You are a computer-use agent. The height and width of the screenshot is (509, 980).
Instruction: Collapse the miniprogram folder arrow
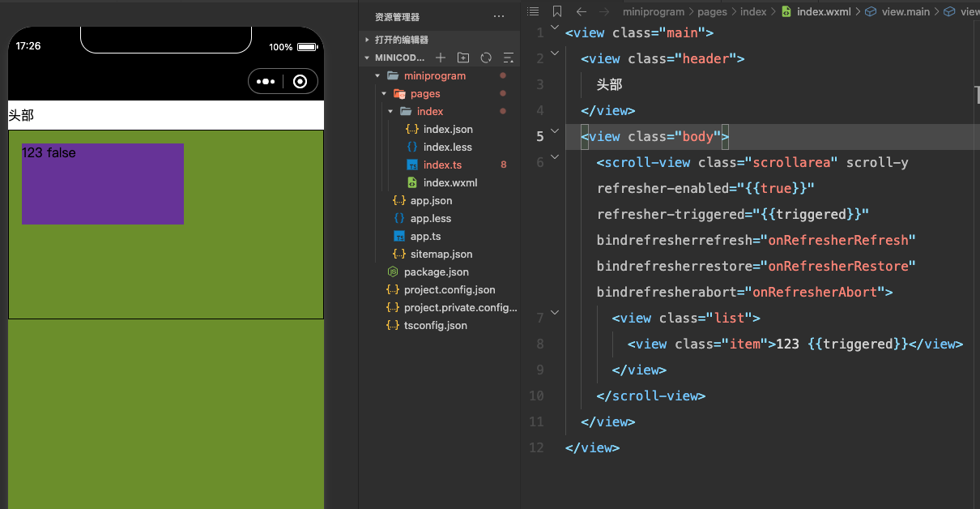tap(377, 75)
